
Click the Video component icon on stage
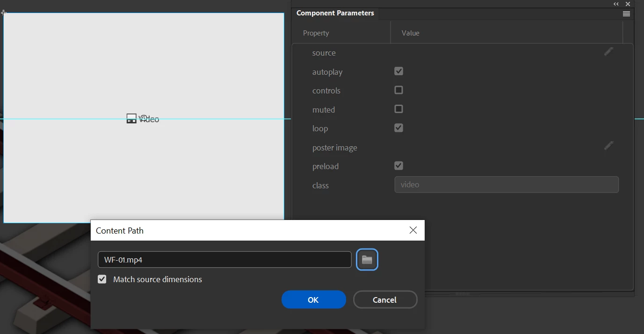[x=131, y=119]
